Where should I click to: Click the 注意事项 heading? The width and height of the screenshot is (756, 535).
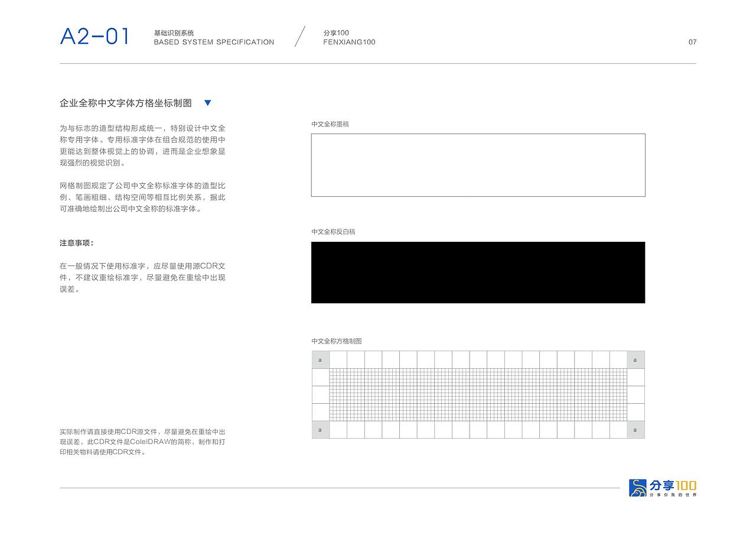coord(74,242)
